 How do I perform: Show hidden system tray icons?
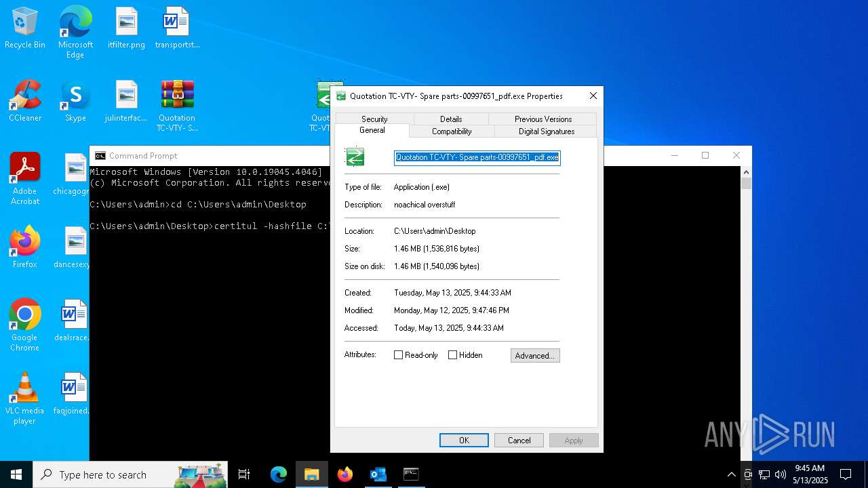coord(731,474)
